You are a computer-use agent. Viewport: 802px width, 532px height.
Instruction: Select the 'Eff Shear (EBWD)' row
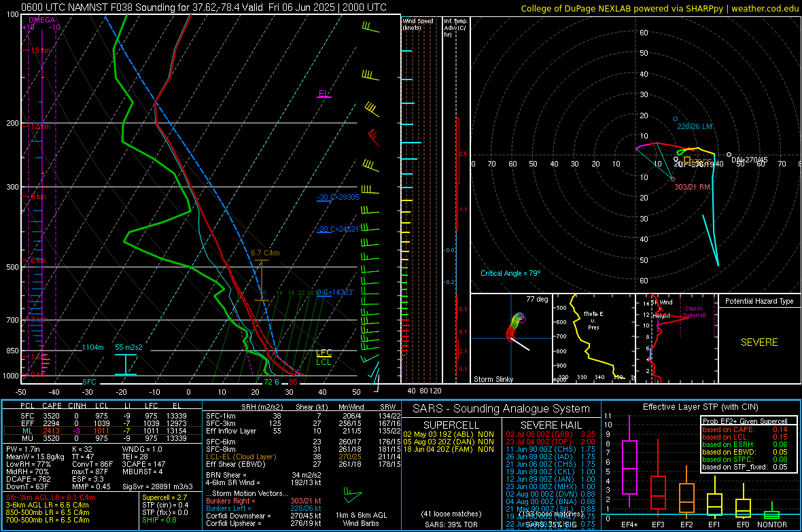[303, 464]
